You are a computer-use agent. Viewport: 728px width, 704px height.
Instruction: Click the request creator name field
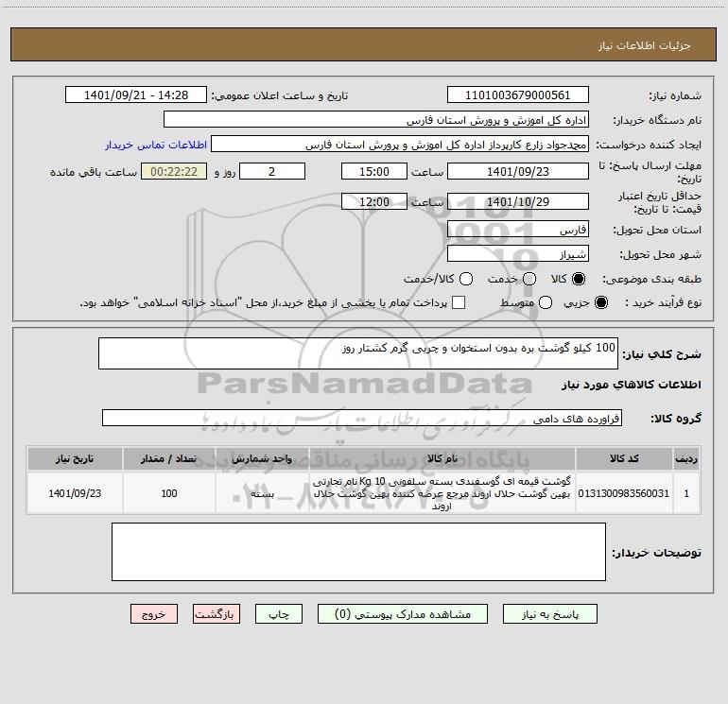coord(400,144)
